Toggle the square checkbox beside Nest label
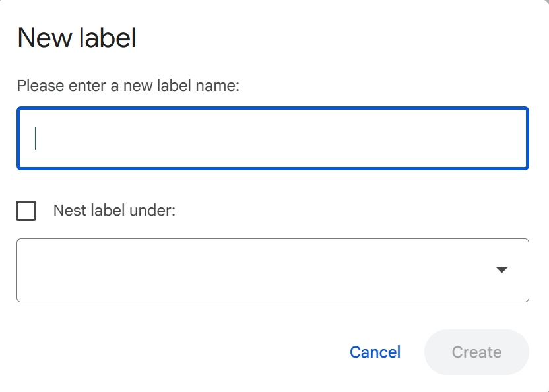 pyautogui.click(x=26, y=211)
